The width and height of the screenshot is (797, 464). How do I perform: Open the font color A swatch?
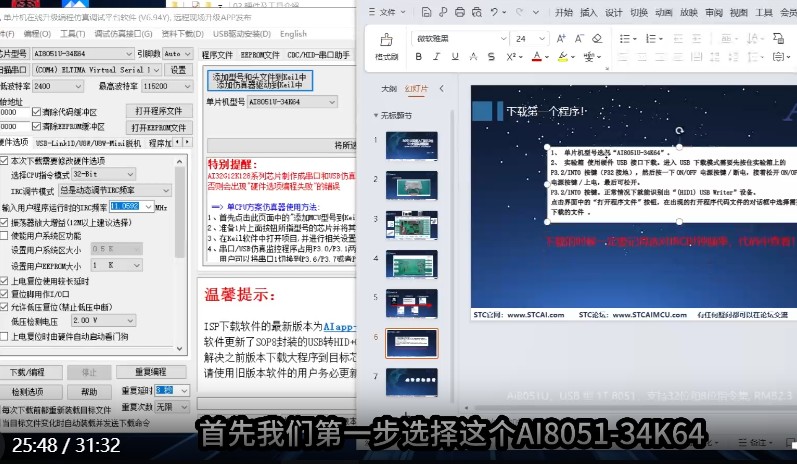536,56
